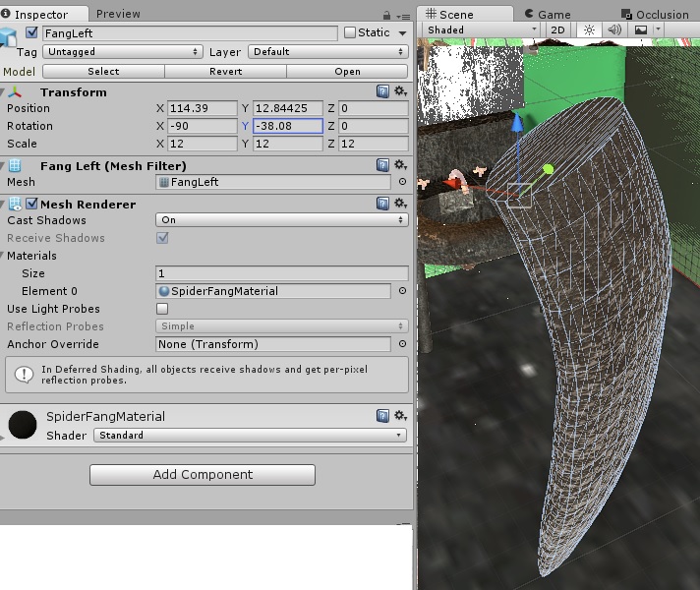
Task: Open the Cast Shadows dropdown
Action: click(282, 220)
